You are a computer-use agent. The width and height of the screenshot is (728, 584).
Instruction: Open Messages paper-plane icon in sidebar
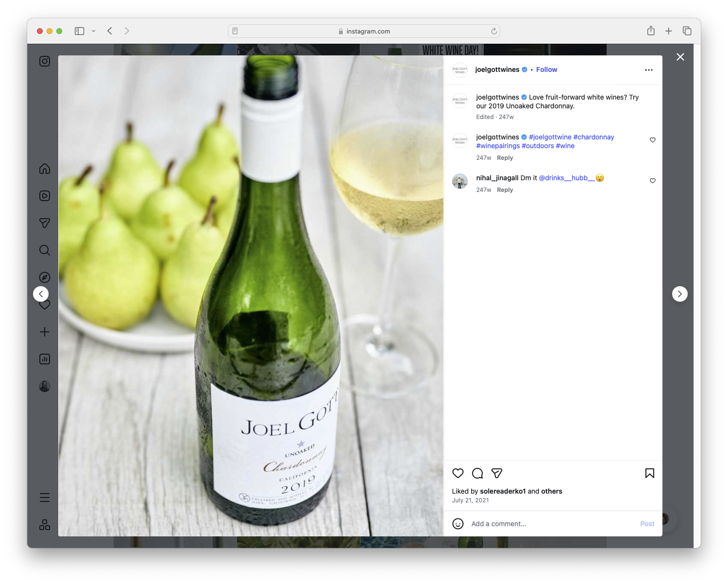(x=45, y=223)
